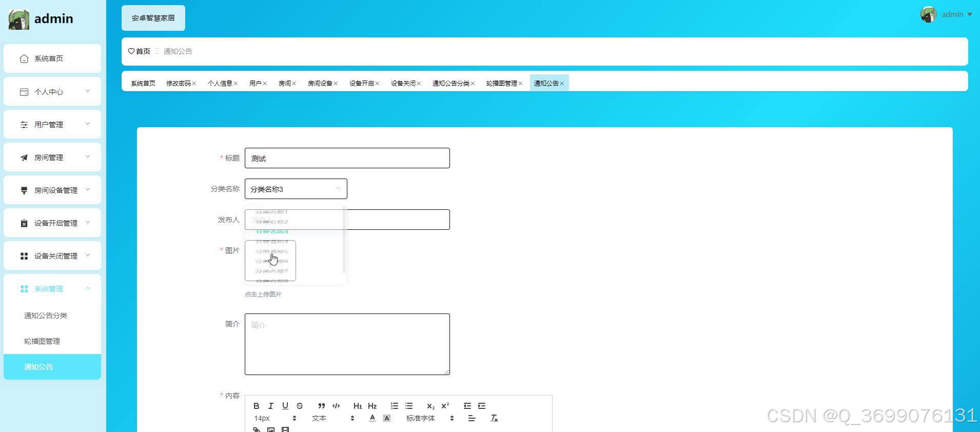Click the admin avatar in top right
Viewport: 980px width, 432px height.
click(x=929, y=14)
